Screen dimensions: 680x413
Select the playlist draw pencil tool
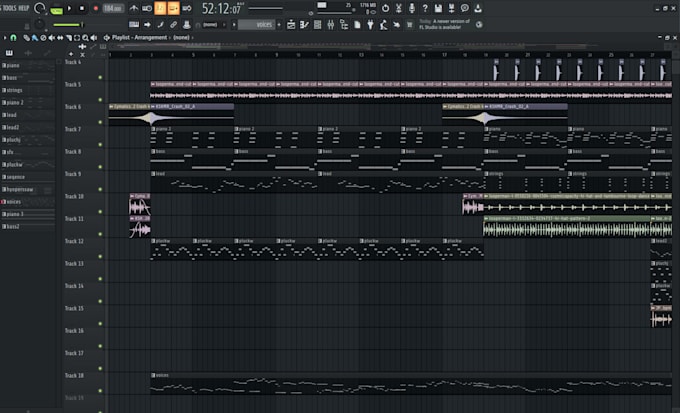pos(26,38)
